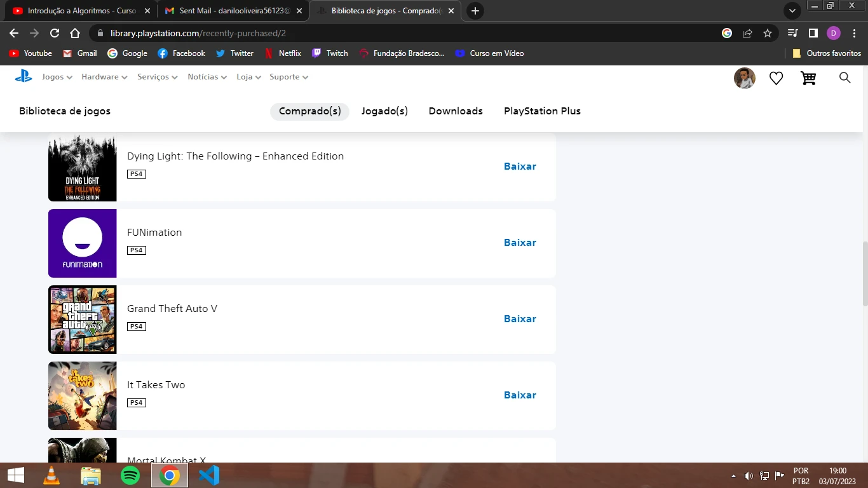Expand the Jogos menu
This screenshot has width=868, height=488.
click(x=57, y=77)
